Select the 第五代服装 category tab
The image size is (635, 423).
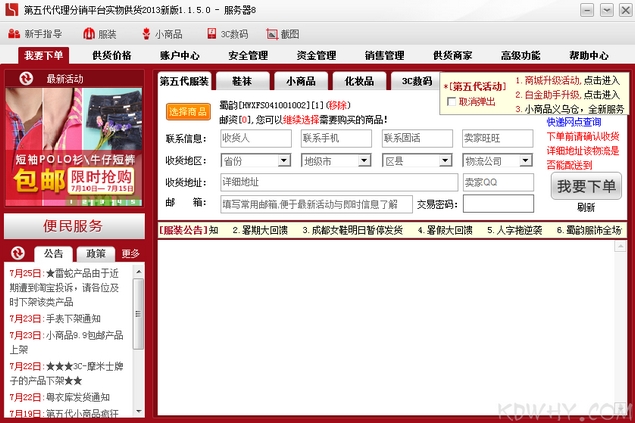point(184,81)
